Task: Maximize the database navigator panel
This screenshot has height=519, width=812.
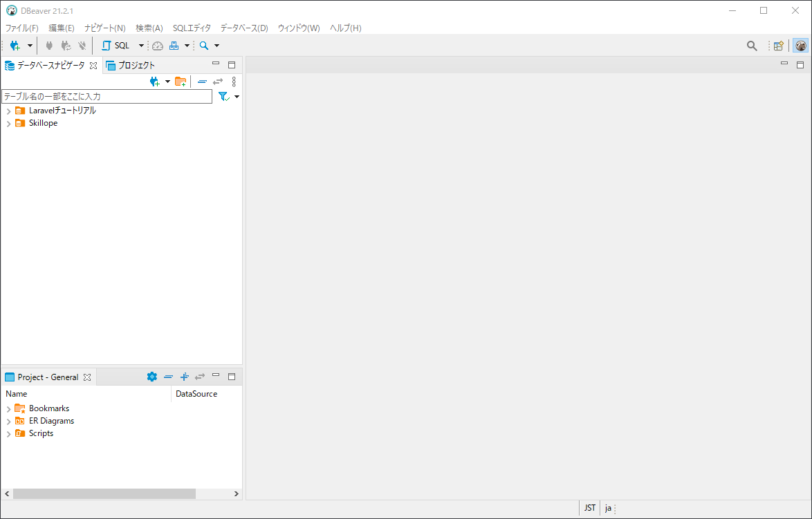Action: point(232,65)
